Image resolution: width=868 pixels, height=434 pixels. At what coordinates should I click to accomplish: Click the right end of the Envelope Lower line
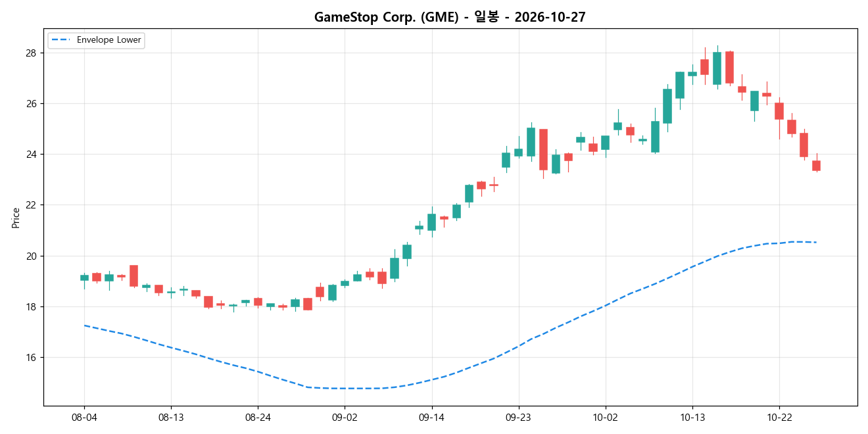click(816, 242)
